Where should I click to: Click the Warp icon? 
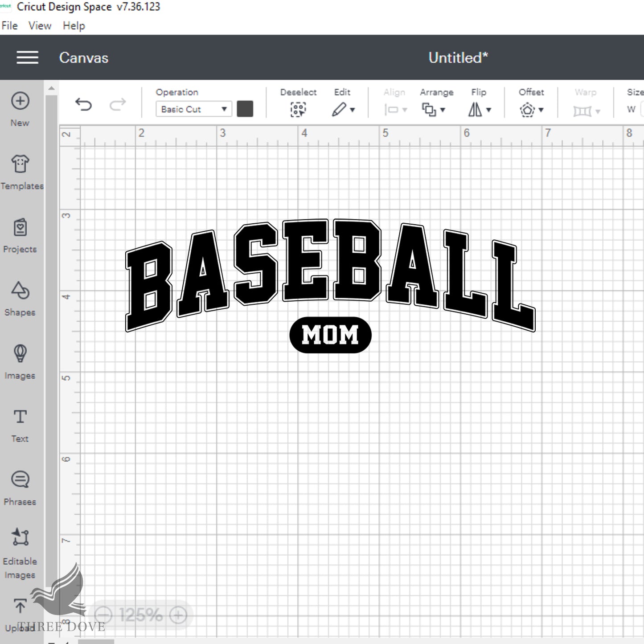point(582,111)
